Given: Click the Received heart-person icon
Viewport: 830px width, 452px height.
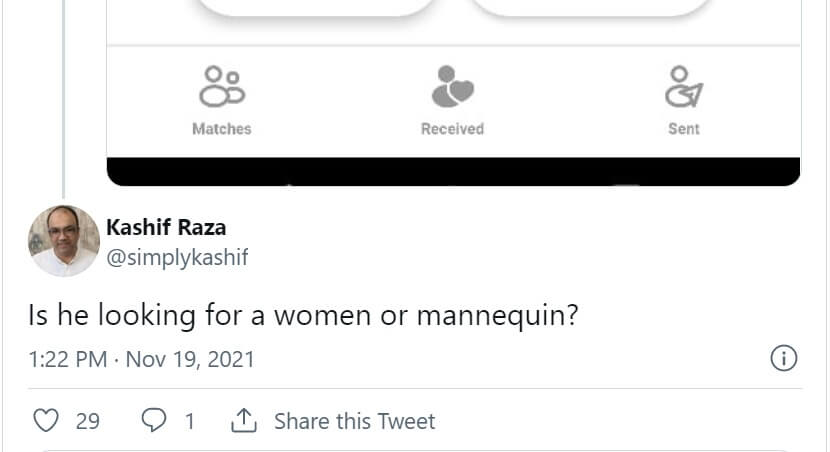Looking at the screenshot, I should (x=452, y=87).
